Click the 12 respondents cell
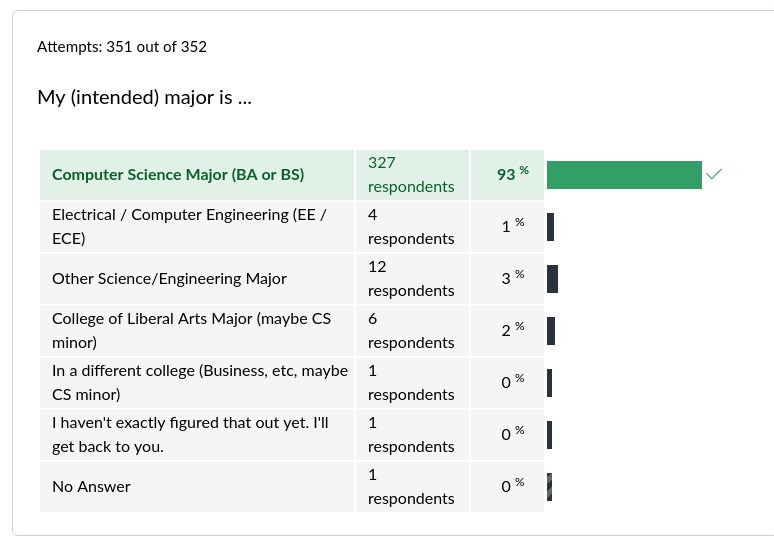774x549 pixels. 412,279
